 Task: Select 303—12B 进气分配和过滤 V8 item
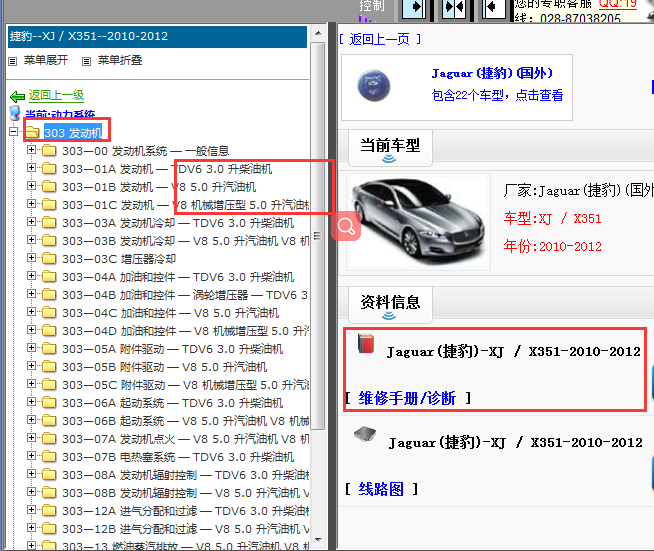[186, 529]
